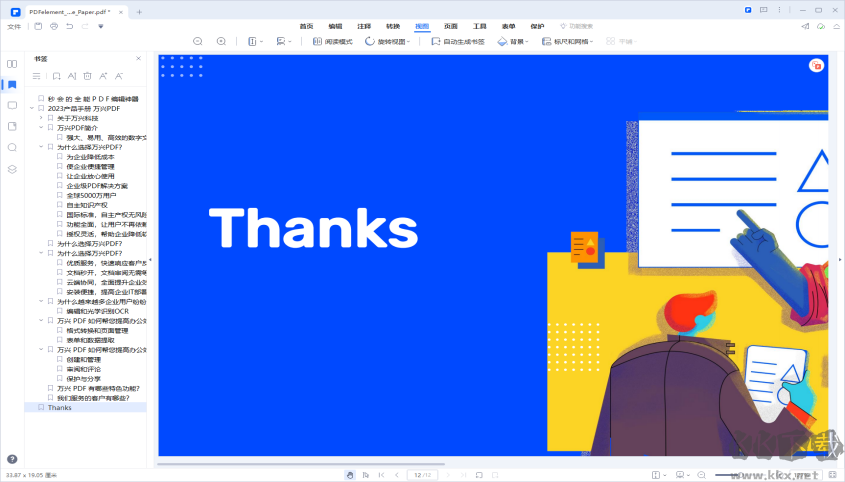
Task: Expand the 关于万兴科技 bookmark
Action: pyautogui.click(x=41, y=118)
